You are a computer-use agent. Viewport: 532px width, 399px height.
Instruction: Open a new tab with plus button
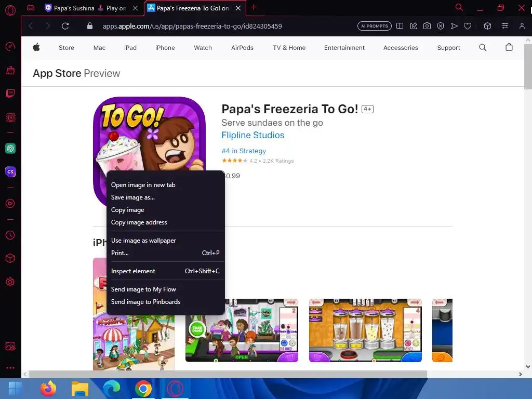pos(254,7)
